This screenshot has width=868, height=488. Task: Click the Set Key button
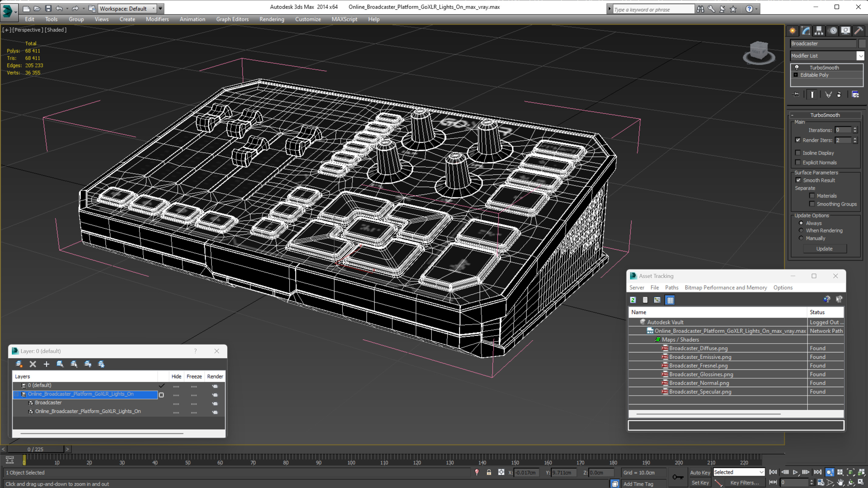point(700,483)
